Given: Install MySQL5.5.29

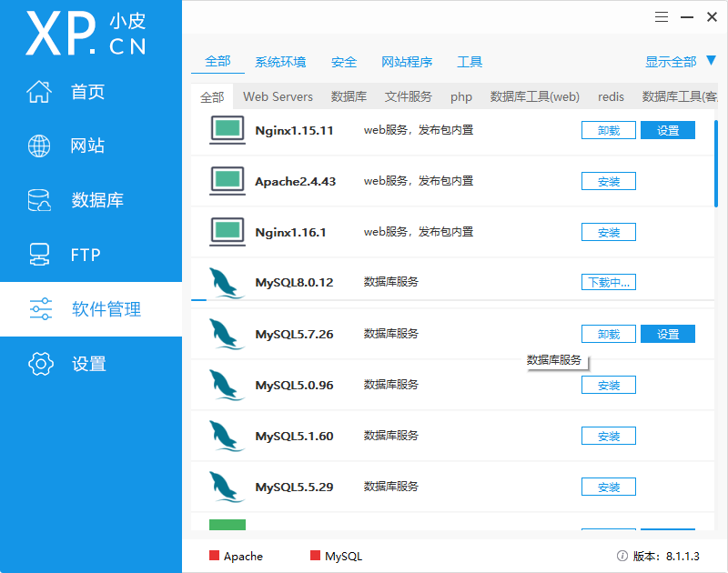Looking at the screenshot, I should coord(609,488).
